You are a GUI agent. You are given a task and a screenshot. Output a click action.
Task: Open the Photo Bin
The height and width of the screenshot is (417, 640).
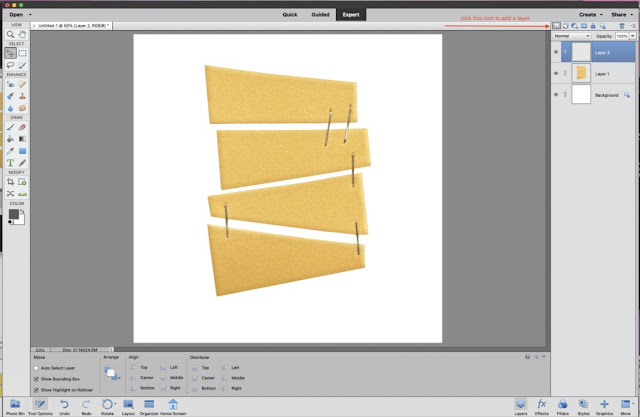[15, 407]
